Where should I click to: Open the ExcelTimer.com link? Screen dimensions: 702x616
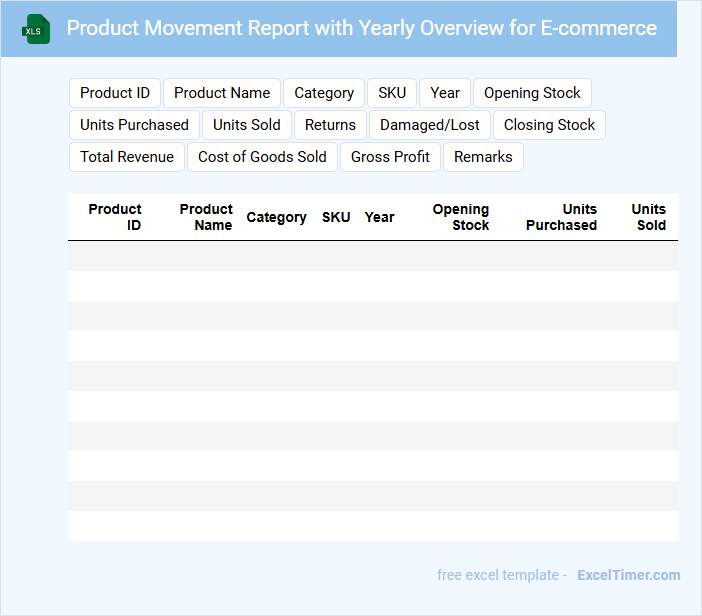628,575
